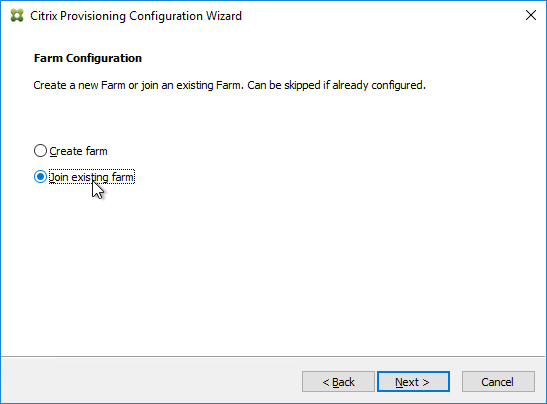Click the horizontal separator above the buttons

(x=273, y=356)
